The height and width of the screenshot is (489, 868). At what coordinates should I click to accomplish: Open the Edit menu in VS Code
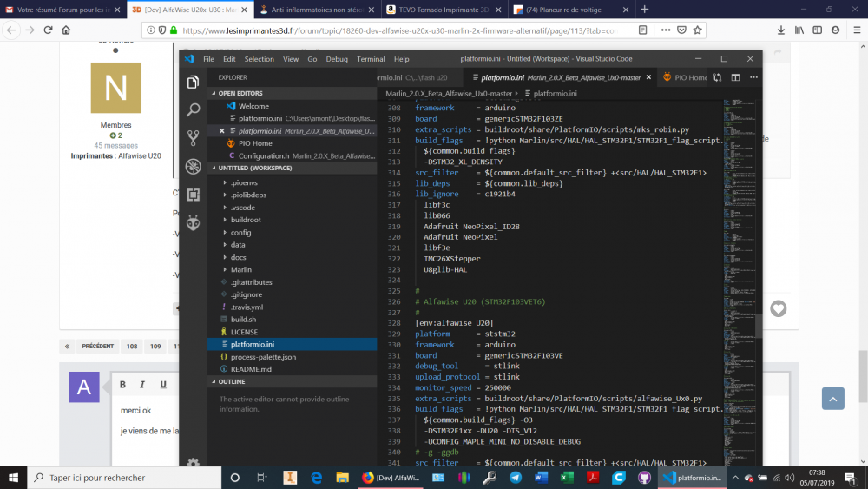click(x=229, y=59)
